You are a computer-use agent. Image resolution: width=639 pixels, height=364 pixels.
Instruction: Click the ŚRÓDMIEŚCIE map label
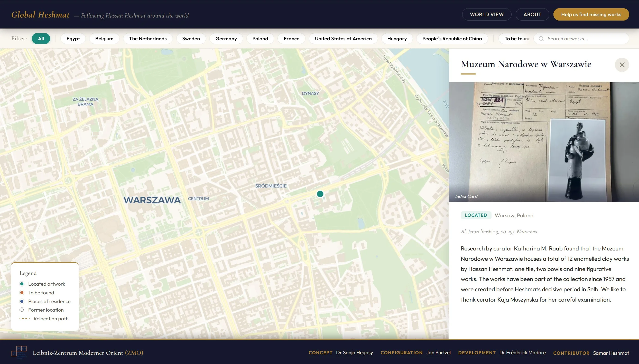271,186
